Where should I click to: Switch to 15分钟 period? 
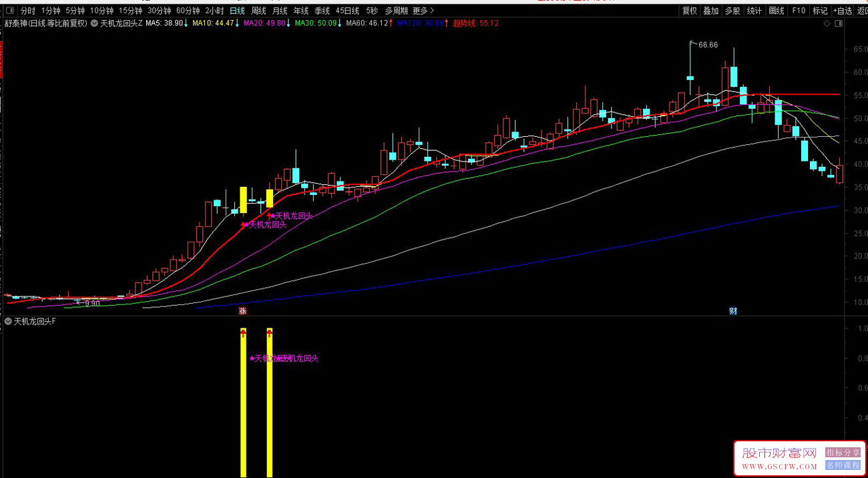pos(130,11)
